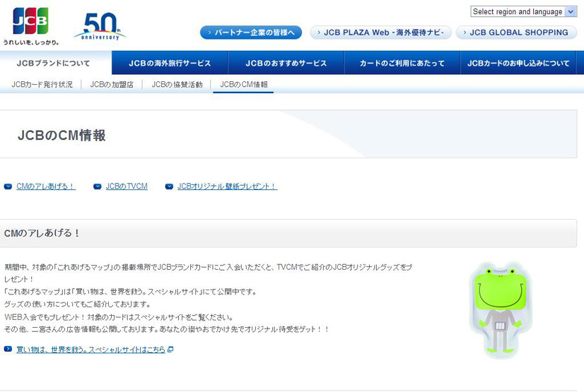Viewport: 584px width, 392px height.
Task: Open 買い物は、世界を救う。スペシャルサイトはこちら link
Action: click(x=91, y=349)
